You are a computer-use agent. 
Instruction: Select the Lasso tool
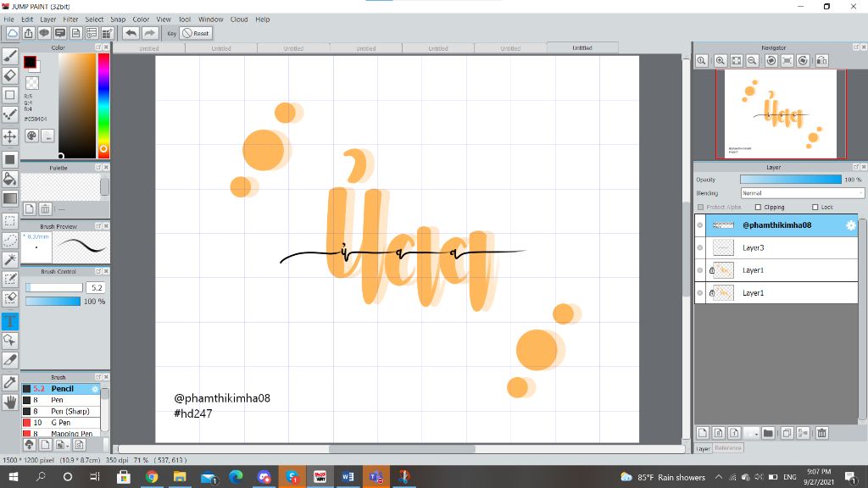pyautogui.click(x=10, y=240)
